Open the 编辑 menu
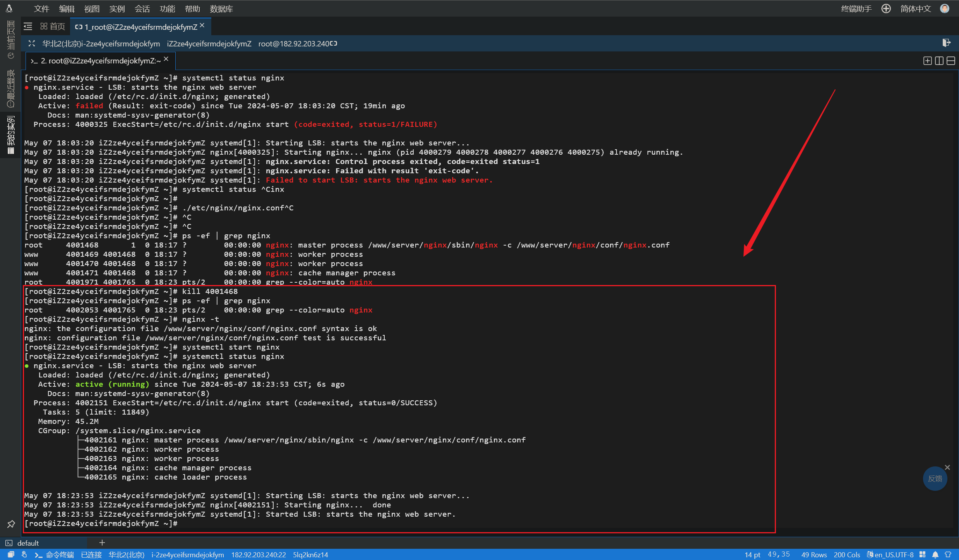 coord(67,9)
